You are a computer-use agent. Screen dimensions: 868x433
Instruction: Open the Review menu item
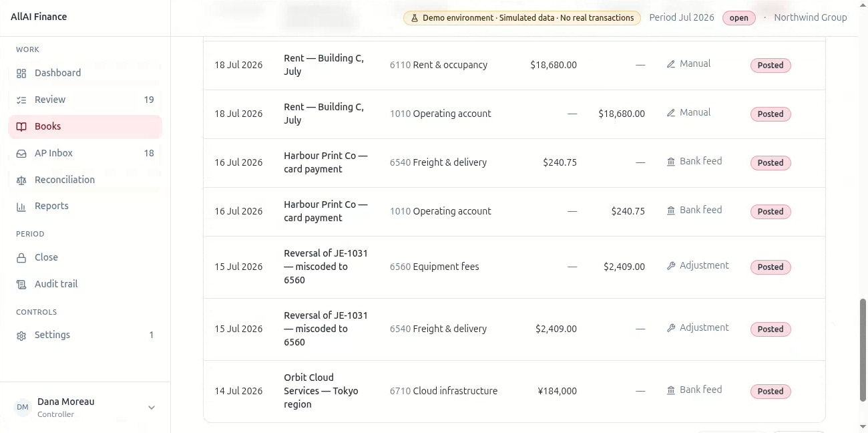click(x=85, y=100)
